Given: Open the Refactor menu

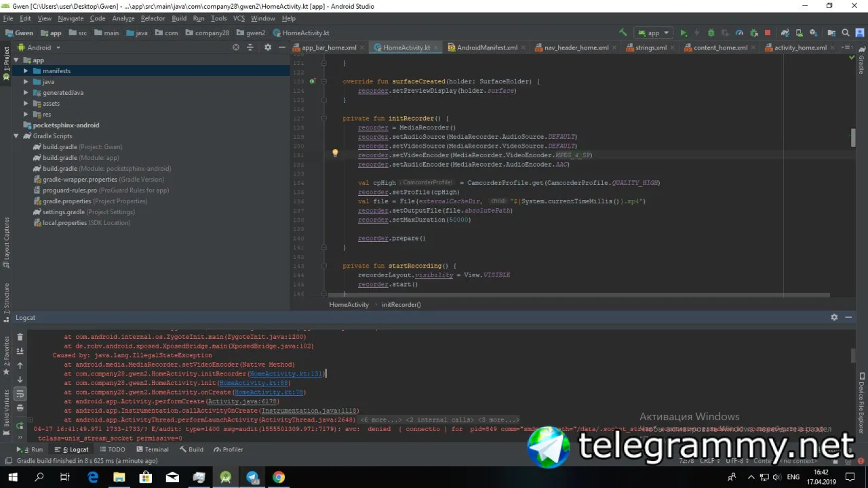Looking at the screenshot, I should [153, 18].
